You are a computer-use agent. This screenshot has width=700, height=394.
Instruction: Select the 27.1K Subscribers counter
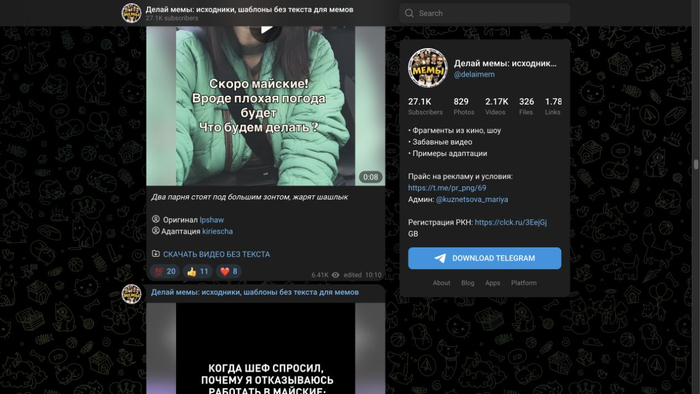pyautogui.click(x=425, y=106)
